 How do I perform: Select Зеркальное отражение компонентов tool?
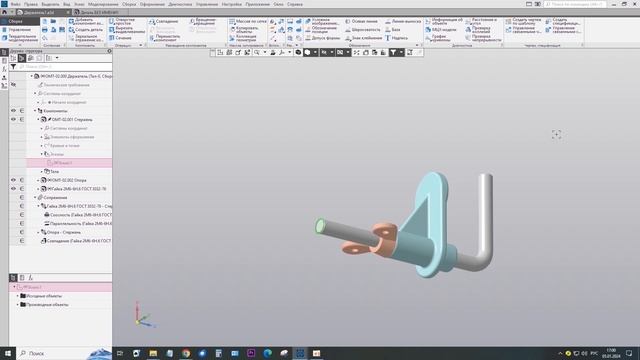click(x=86, y=38)
